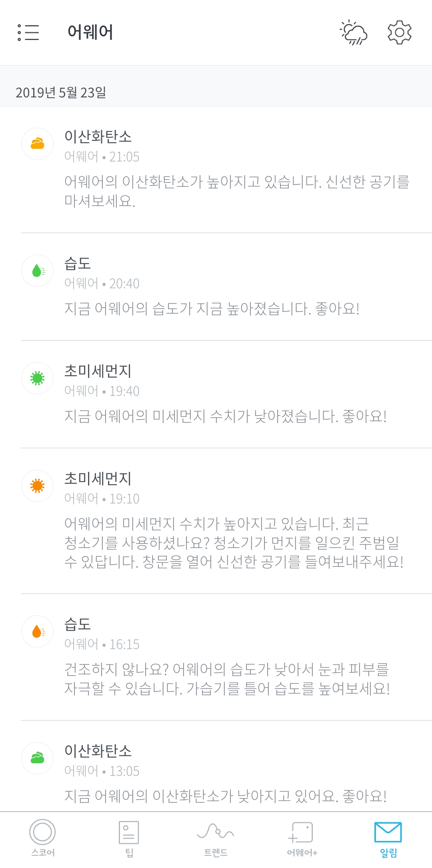
Task: Tap the orange fine dust icon
Action: point(37,486)
